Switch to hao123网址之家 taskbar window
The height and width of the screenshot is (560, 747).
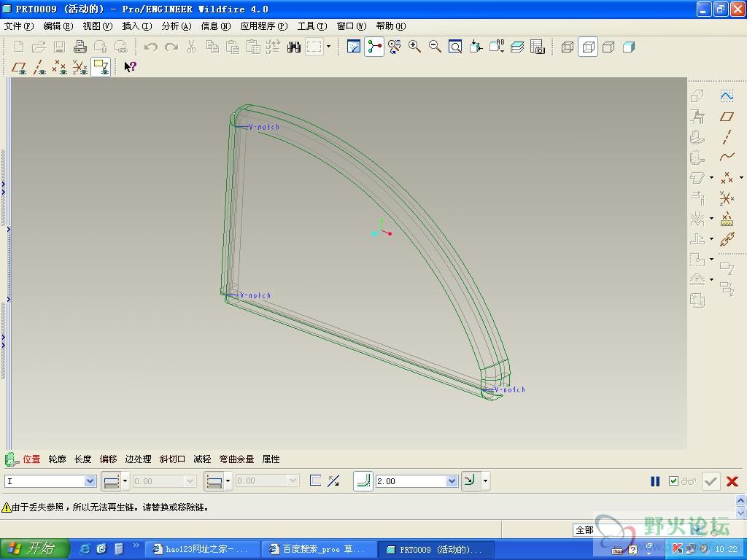pos(201,549)
